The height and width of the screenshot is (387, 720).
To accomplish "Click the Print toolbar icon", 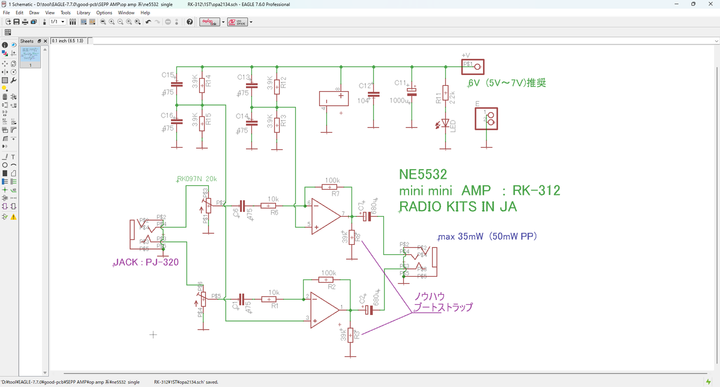I will point(25,22).
